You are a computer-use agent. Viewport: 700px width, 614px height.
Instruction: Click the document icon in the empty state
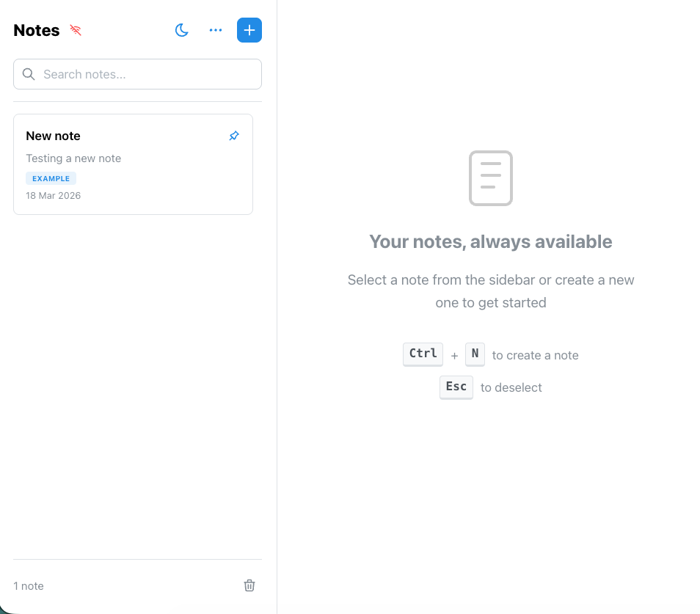(491, 178)
